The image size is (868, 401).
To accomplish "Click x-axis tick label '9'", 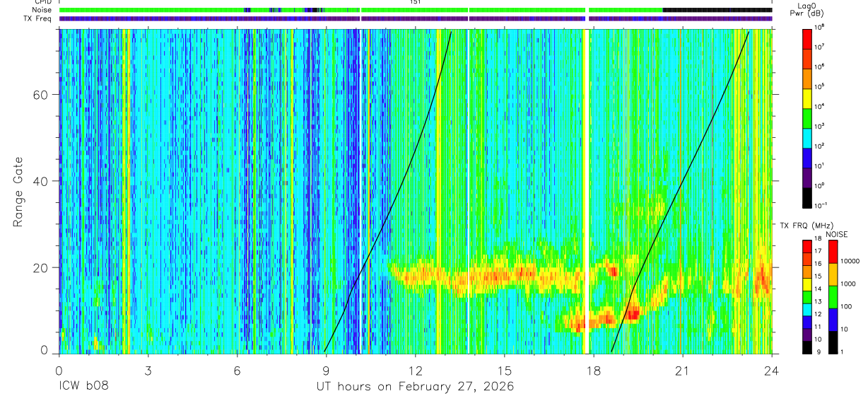I will click(326, 371).
